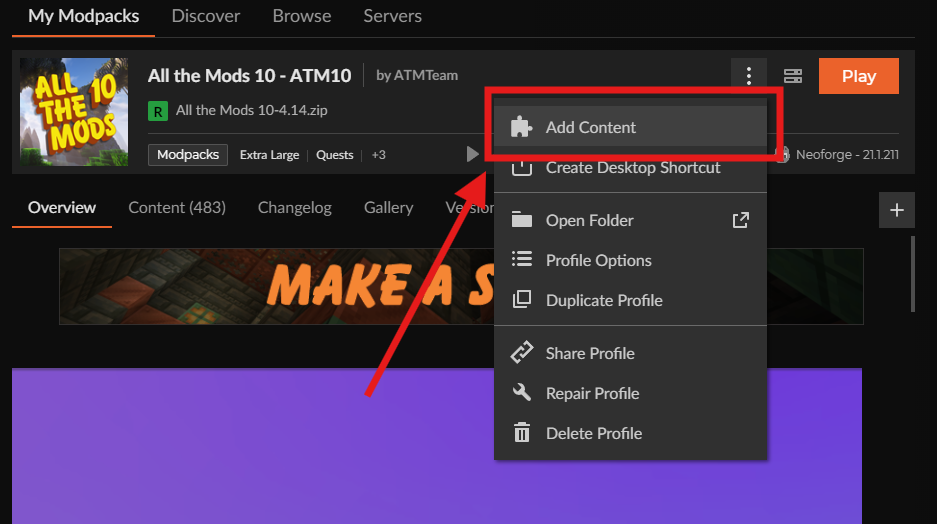Click the trash icon for Delete Profile
Viewport: 937px width, 524px height.
(522, 432)
